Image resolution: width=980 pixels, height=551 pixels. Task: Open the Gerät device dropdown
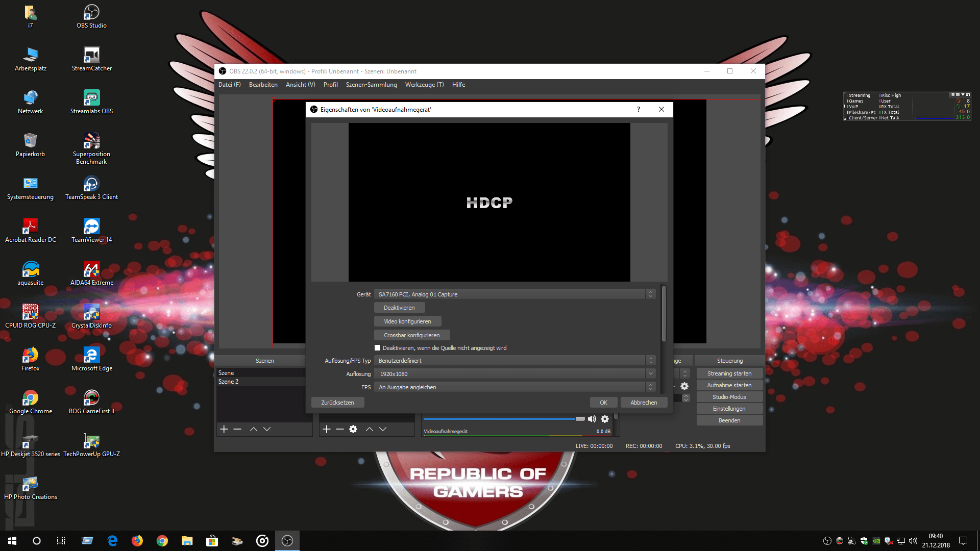(x=514, y=294)
